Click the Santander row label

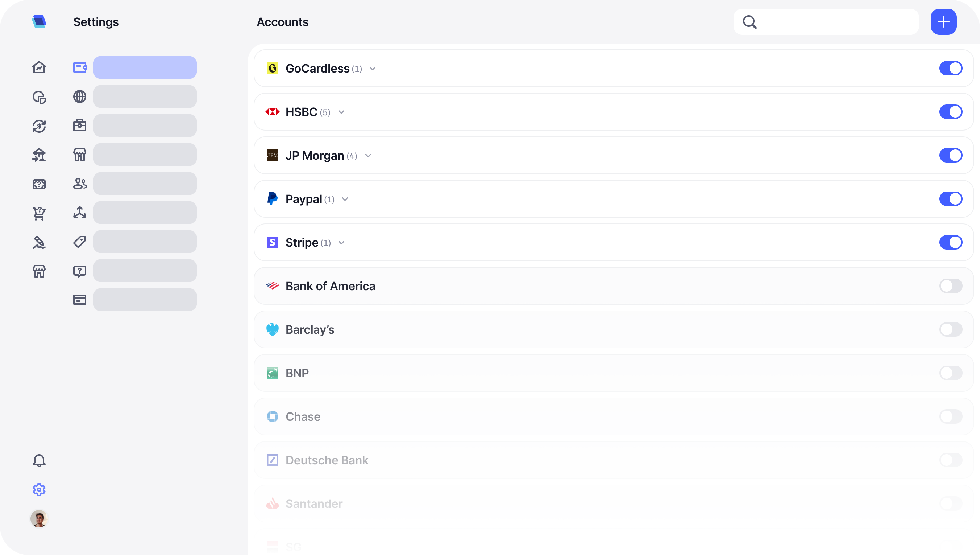[x=314, y=503]
